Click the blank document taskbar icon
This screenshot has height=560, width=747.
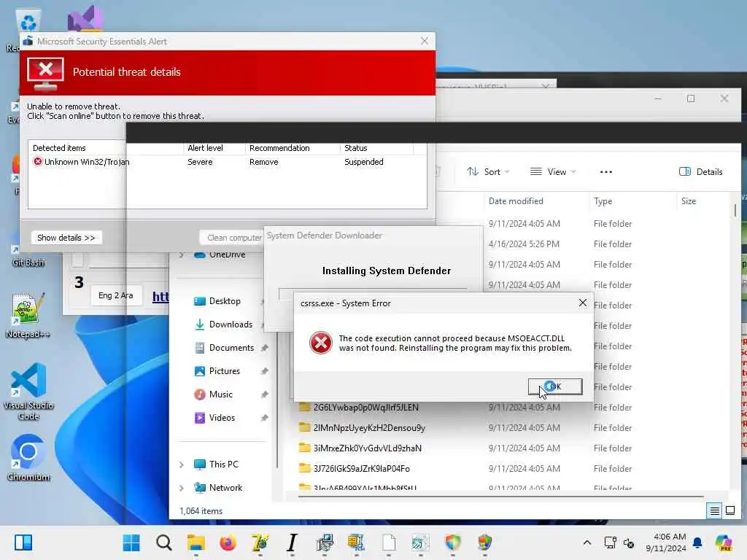pos(389,542)
